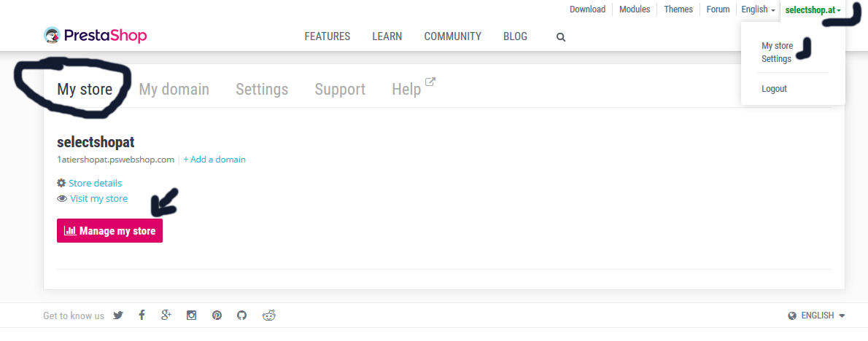The height and width of the screenshot is (341, 868).
Task: Open the Help tab
Action: pos(406,89)
